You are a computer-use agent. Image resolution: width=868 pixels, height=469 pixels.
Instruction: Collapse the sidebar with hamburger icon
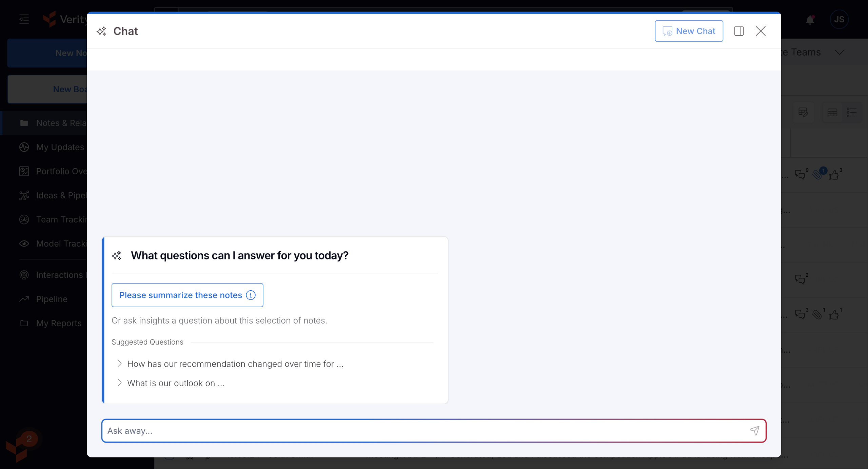24,19
